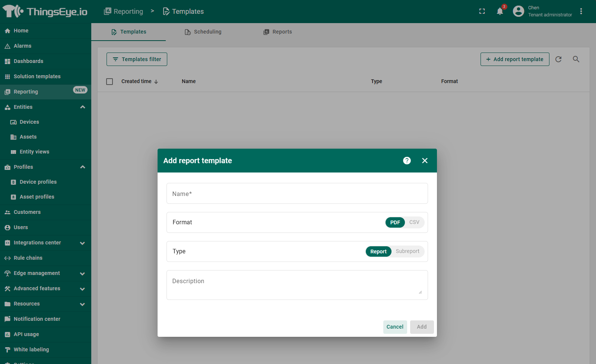
Task: Click the user avatar icon
Action: (519, 11)
